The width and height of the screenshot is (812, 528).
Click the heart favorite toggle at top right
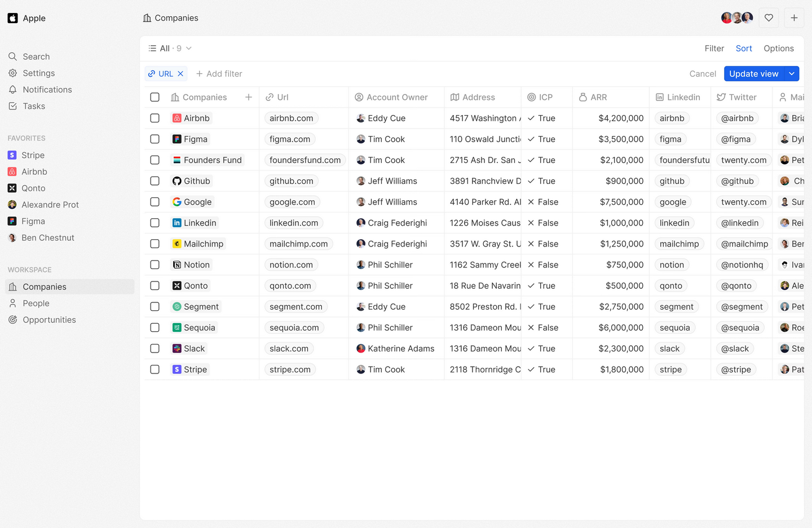point(769,17)
